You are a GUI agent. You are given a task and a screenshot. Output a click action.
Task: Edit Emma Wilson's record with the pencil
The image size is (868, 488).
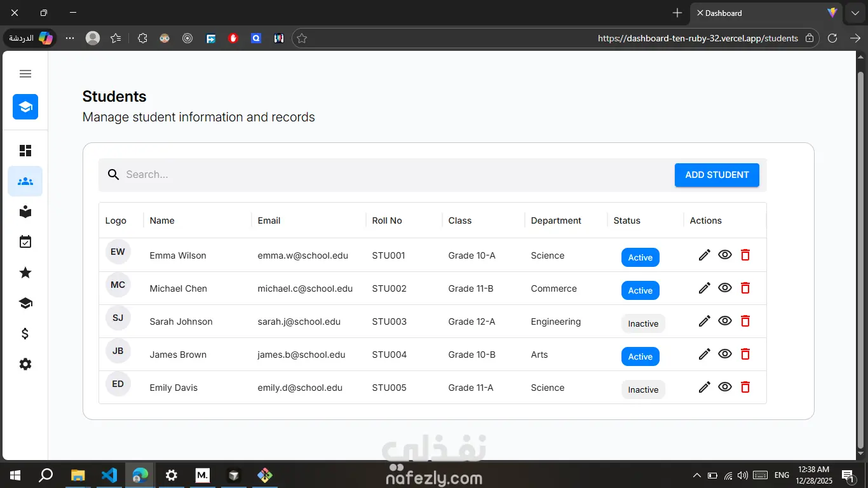pyautogui.click(x=704, y=255)
